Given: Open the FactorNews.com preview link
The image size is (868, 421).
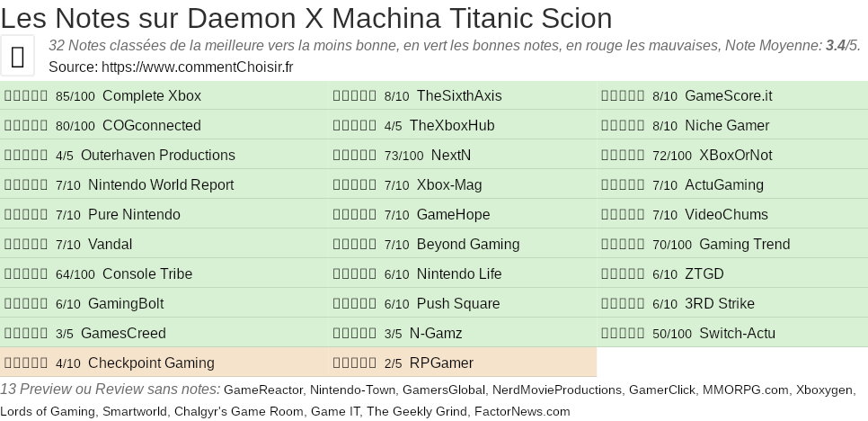Looking at the screenshot, I should (x=522, y=411).
